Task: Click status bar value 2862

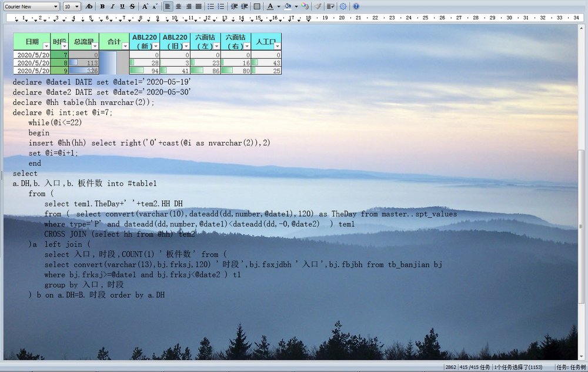Action: click(451, 367)
